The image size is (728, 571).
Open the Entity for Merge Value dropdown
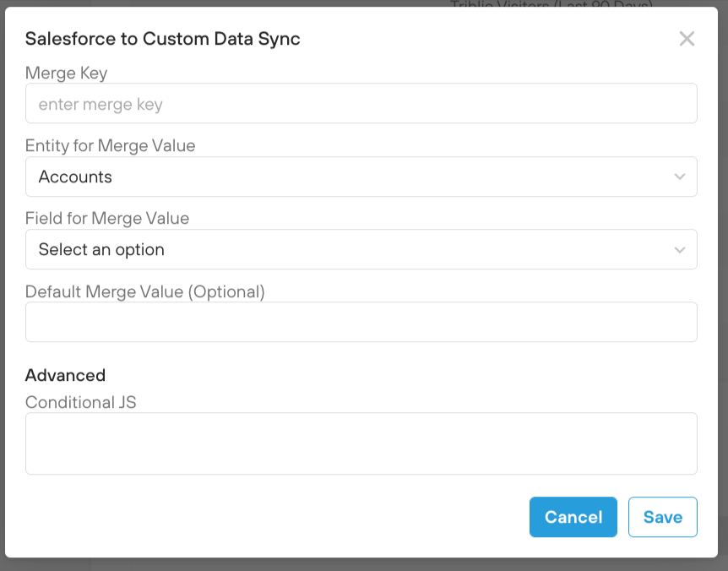pyautogui.click(x=361, y=177)
